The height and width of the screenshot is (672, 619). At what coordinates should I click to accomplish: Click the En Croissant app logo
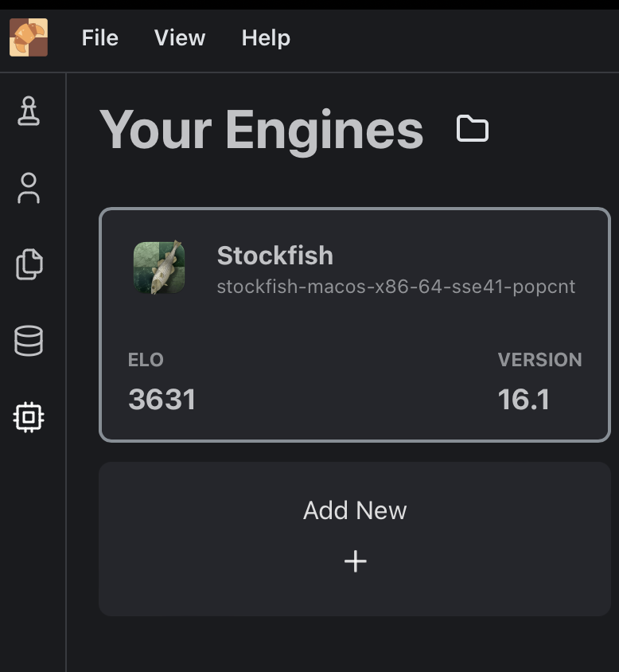(29, 37)
